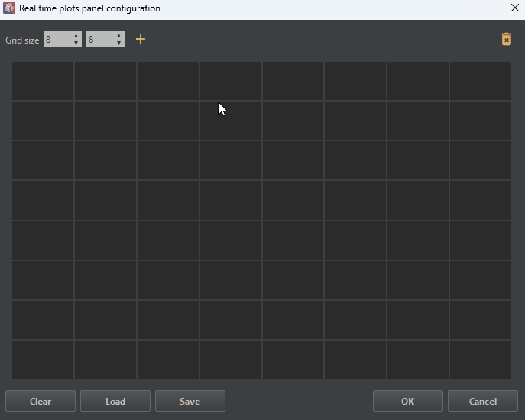This screenshot has height=420, width=525.
Task: Increase the first Grid size value
Action: click(x=76, y=35)
